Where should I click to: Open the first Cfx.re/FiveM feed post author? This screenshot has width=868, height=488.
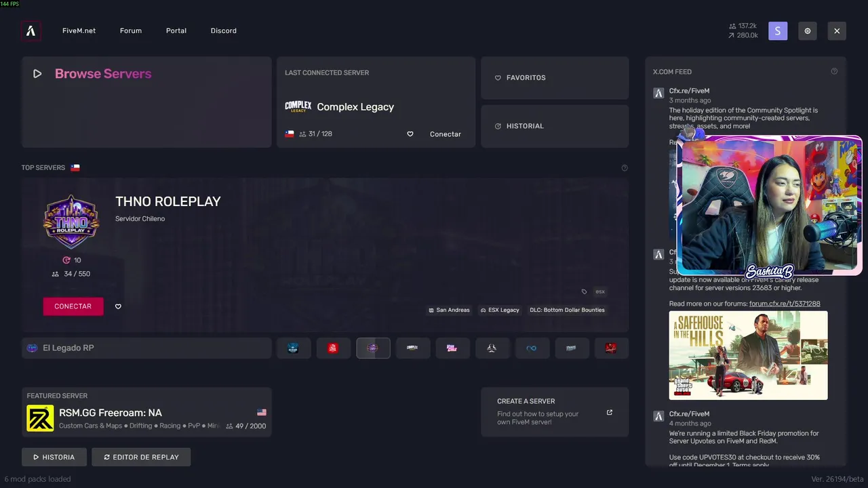coord(689,91)
